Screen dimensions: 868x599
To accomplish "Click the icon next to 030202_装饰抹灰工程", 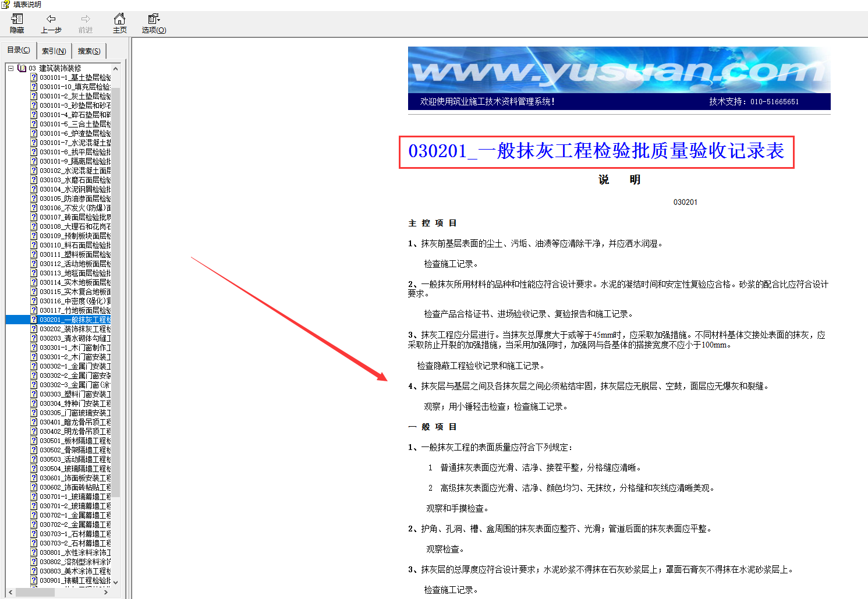I will pos(34,329).
